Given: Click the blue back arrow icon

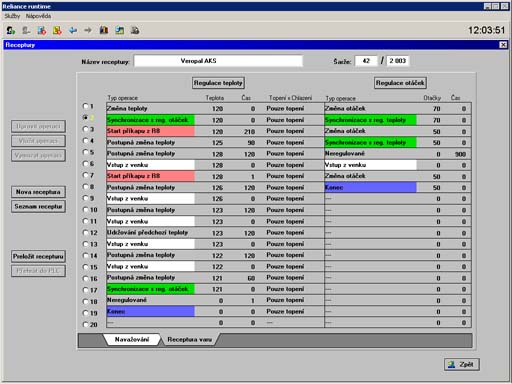Looking at the screenshot, I should (73, 31).
